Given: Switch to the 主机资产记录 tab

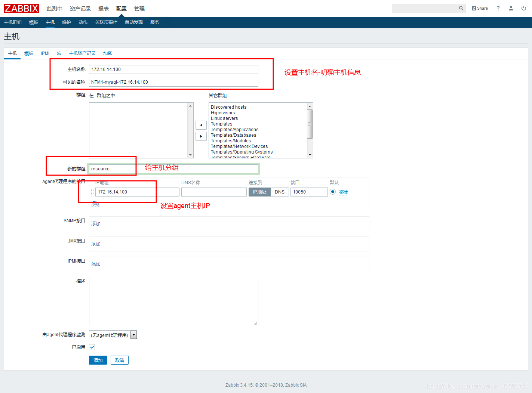Looking at the screenshot, I should click(82, 53).
